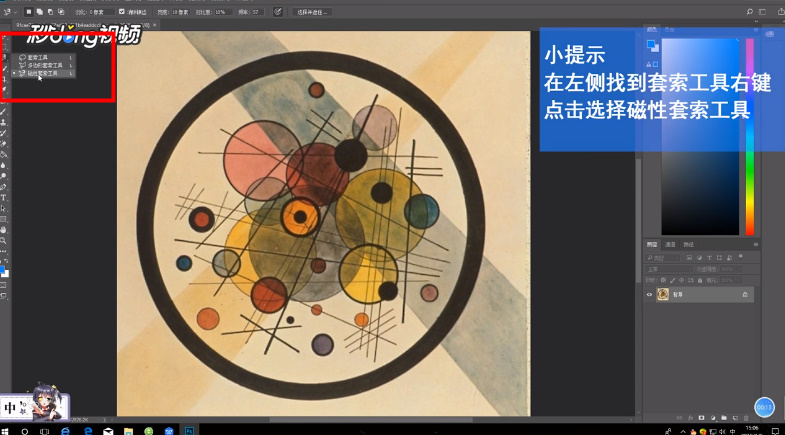Viewport: 785px width, 435px height.
Task: Select the Path Selection arrow tool
Action: click(4, 209)
